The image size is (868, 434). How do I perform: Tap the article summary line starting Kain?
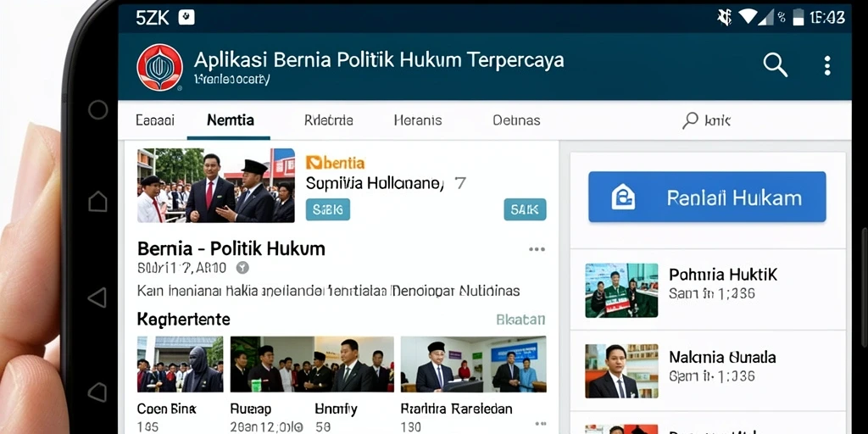(x=328, y=291)
